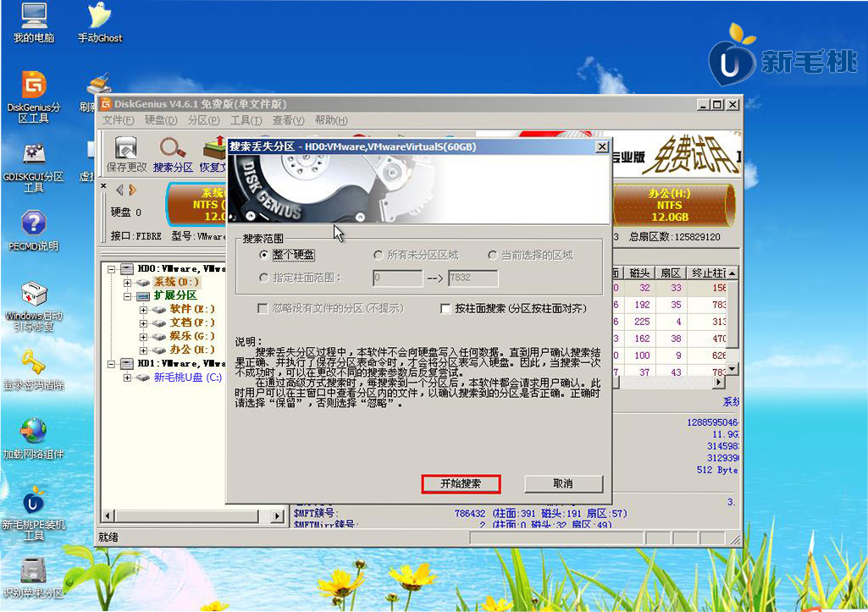Expand the 文档(F:) partition node
The height and width of the screenshot is (612, 868).
(x=143, y=323)
